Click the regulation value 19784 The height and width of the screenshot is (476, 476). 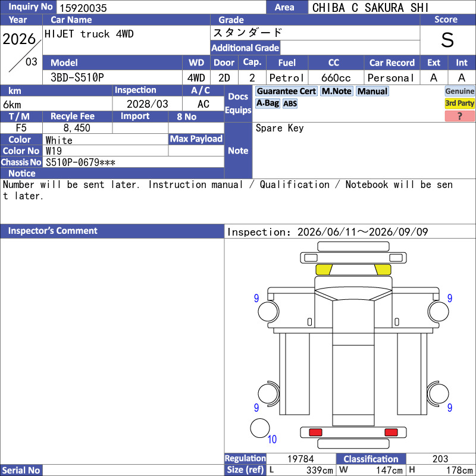tap(300, 459)
